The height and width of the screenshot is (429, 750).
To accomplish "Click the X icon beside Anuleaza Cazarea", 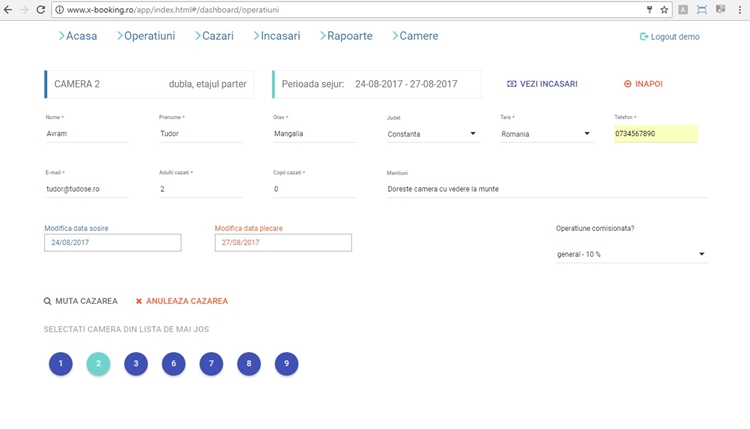I will point(139,301).
